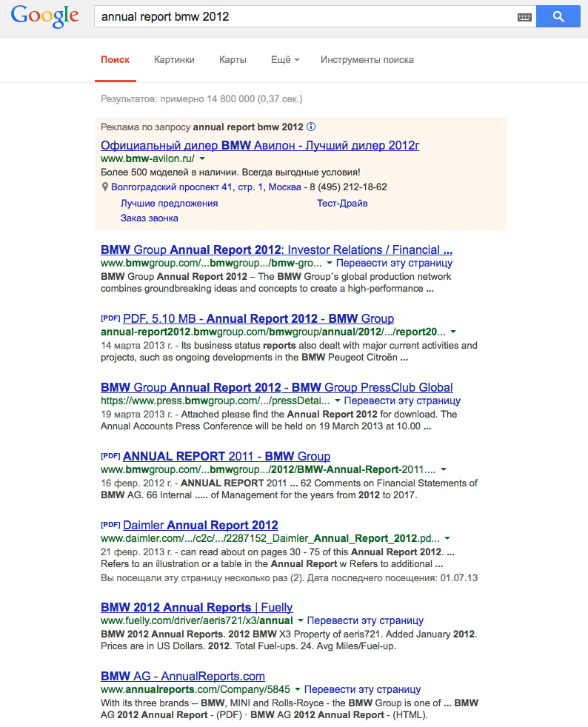Click the blue search magnifier button

tap(558, 16)
